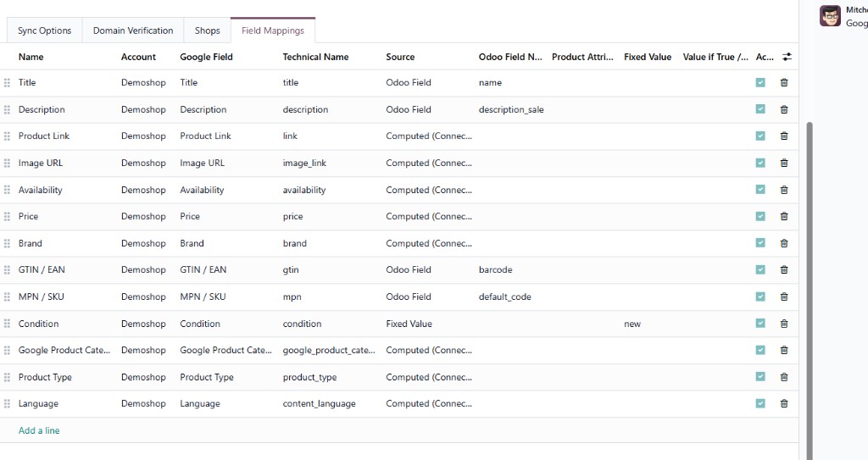Delete the Brand mapping row

[x=784, y=243]
